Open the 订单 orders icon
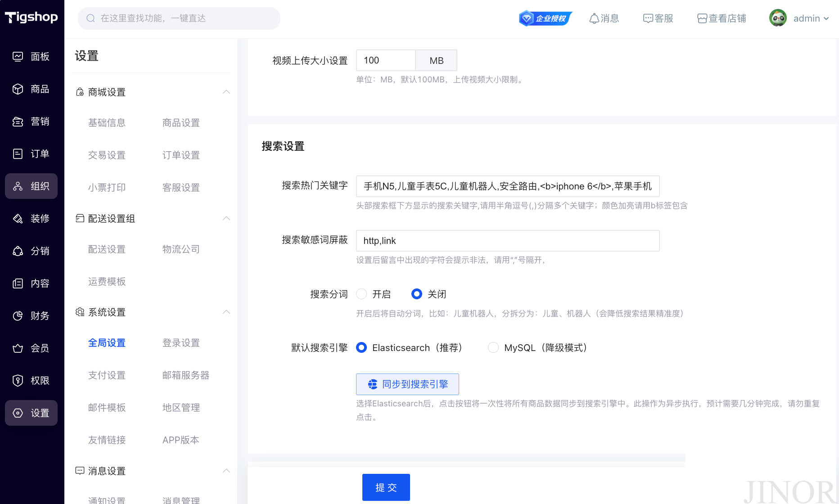This screenshot has width=839, height=504. [x=18, y=153]
